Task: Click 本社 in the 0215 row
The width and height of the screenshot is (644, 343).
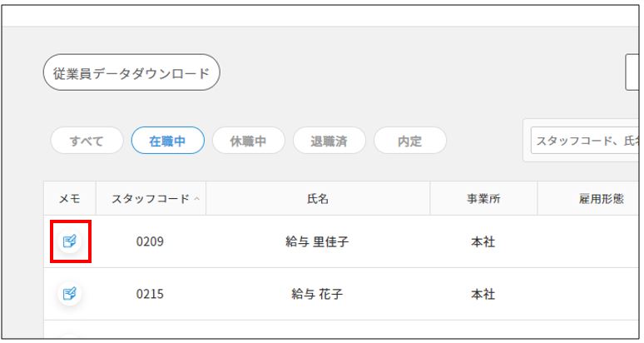Action: click(483, 294)
